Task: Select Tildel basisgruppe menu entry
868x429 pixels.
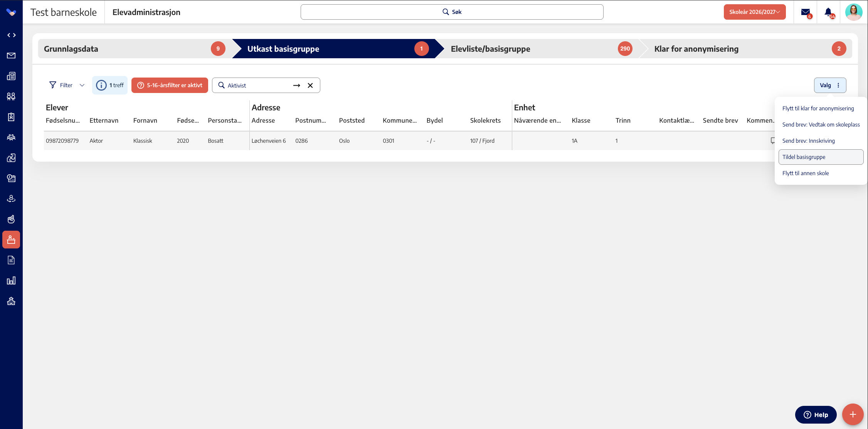Action: coord(821,157)
